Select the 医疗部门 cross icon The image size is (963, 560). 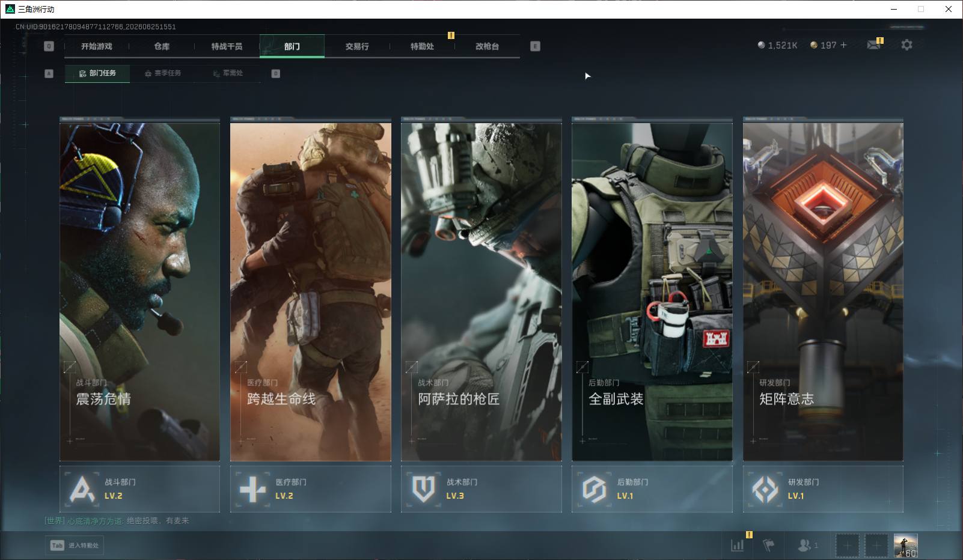tap(253, 489)
